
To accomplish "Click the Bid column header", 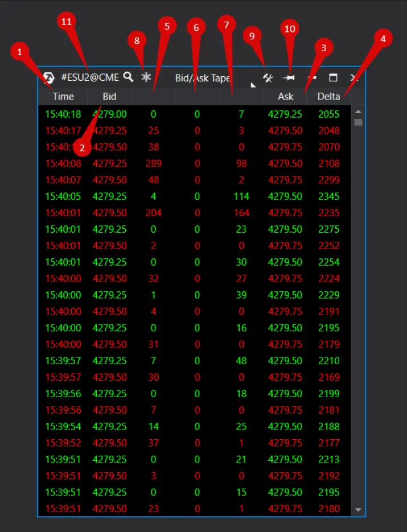I will click(109, 97).
